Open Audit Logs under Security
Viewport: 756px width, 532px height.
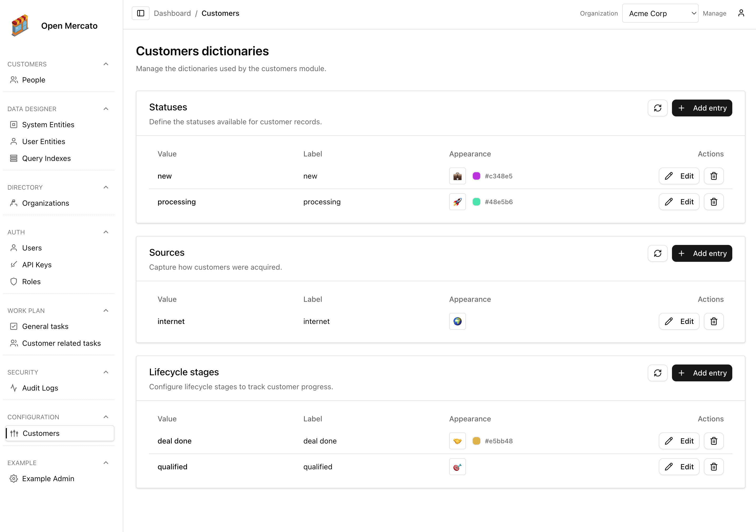click(40, 388)
